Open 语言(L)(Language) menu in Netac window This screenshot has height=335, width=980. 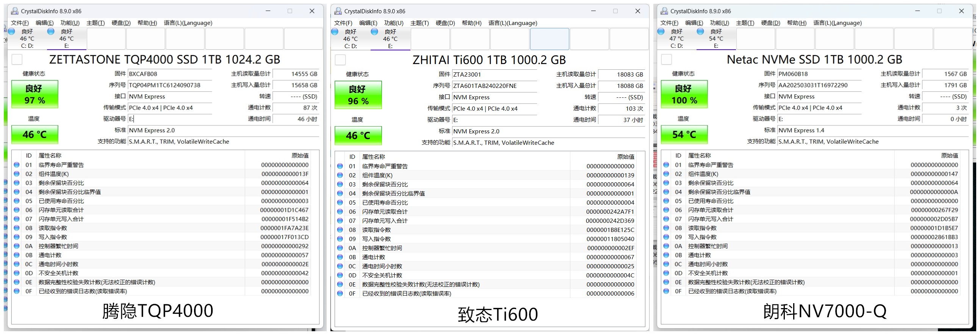838,23
